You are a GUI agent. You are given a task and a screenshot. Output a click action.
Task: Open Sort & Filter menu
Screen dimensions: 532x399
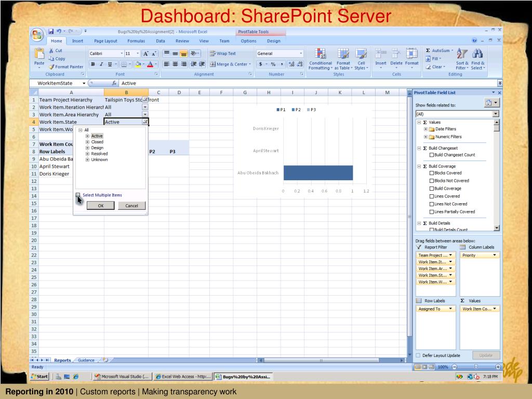click(462, 59)
